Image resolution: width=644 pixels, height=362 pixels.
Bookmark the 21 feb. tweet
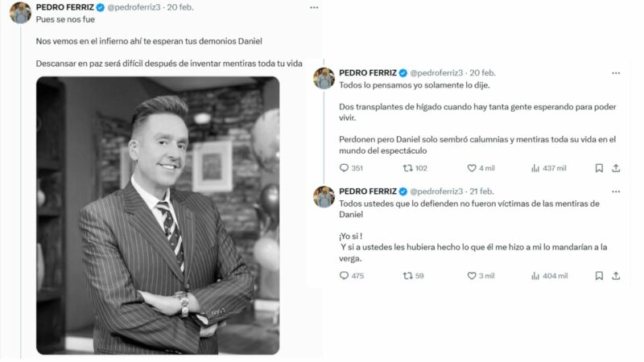pyautogui.click(x=599, y=276)
